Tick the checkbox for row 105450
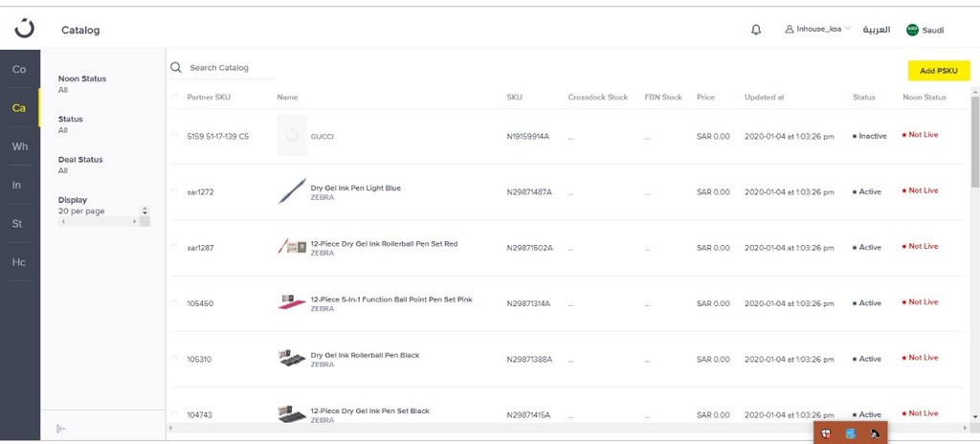980x444 pixels. click(174, 302)
